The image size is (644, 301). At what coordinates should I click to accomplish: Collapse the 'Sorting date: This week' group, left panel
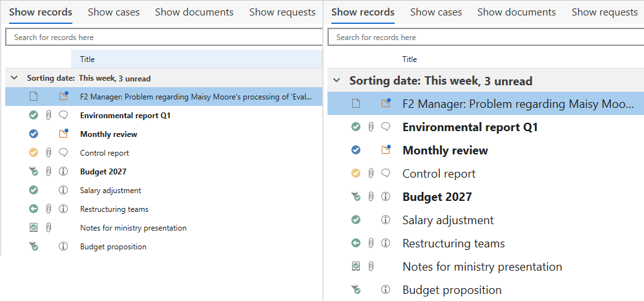click(x=14, y=78)
